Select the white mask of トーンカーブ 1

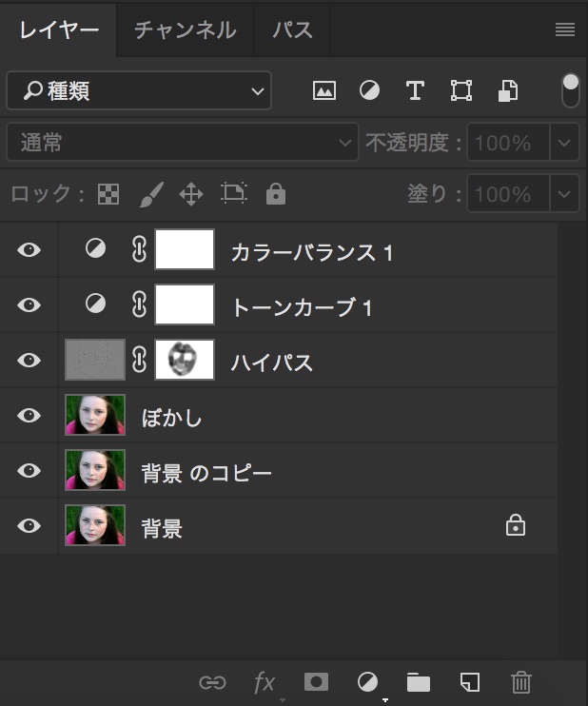point(185,304)
